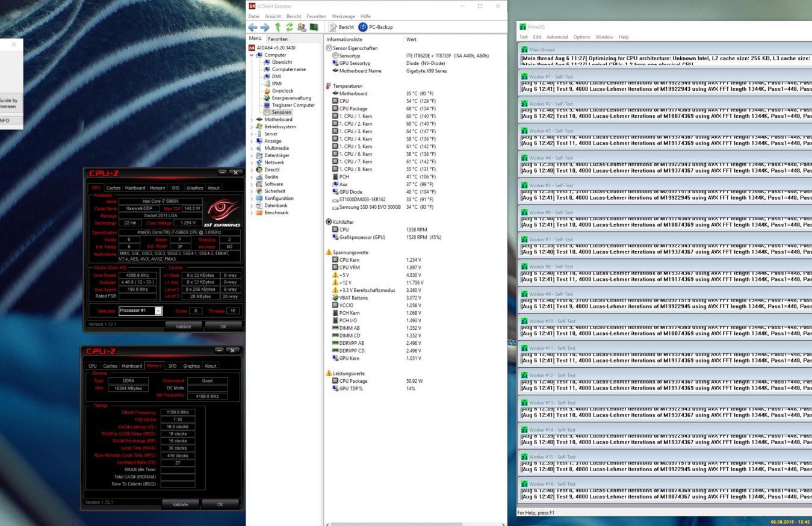The width and height of the screenshot is (812, 526).
Task: Open the SPD tab in lower CPU-Z window
Action: point(172,365)
